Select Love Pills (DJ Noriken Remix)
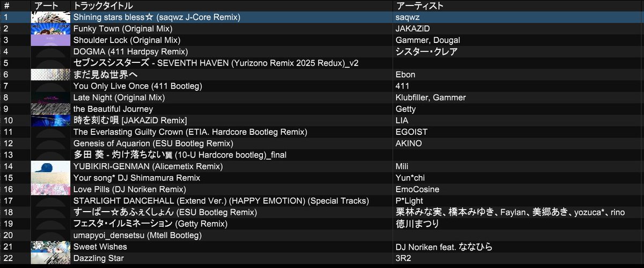644x268 pixels. click(130, 189)
